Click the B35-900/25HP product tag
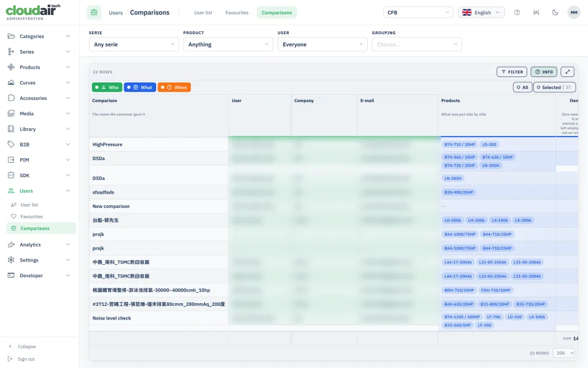The height and width of the screenshot is (368, 588). [459, 192]
